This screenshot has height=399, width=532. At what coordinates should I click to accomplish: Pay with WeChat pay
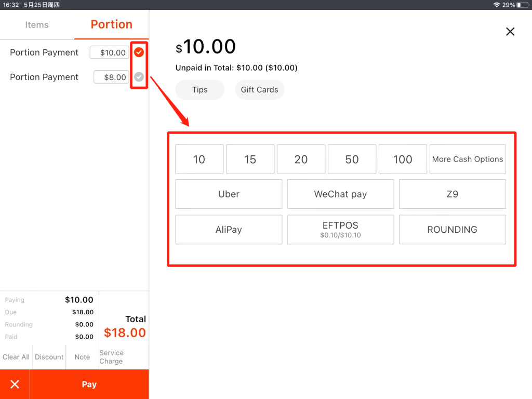click(x=340, y=194)
